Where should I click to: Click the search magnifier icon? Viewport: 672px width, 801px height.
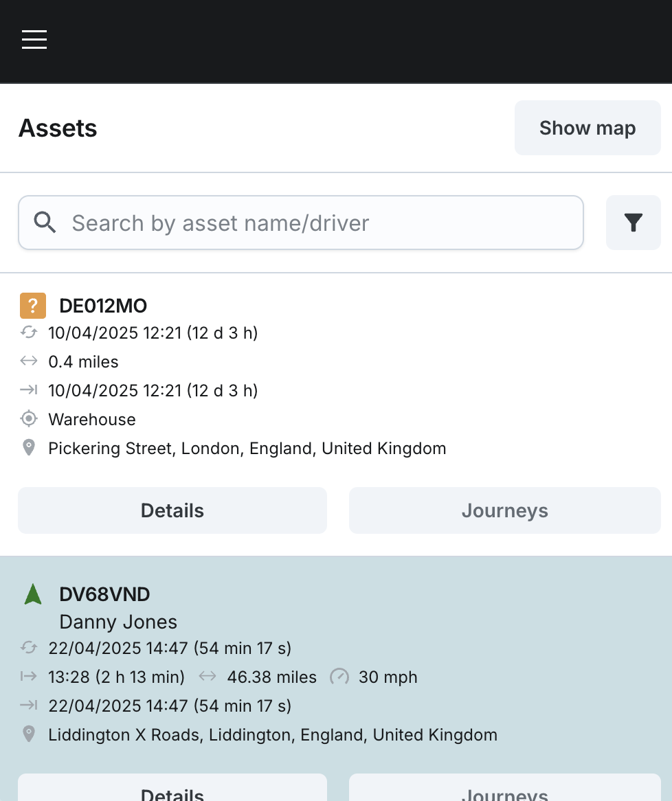tap(45, 223)
